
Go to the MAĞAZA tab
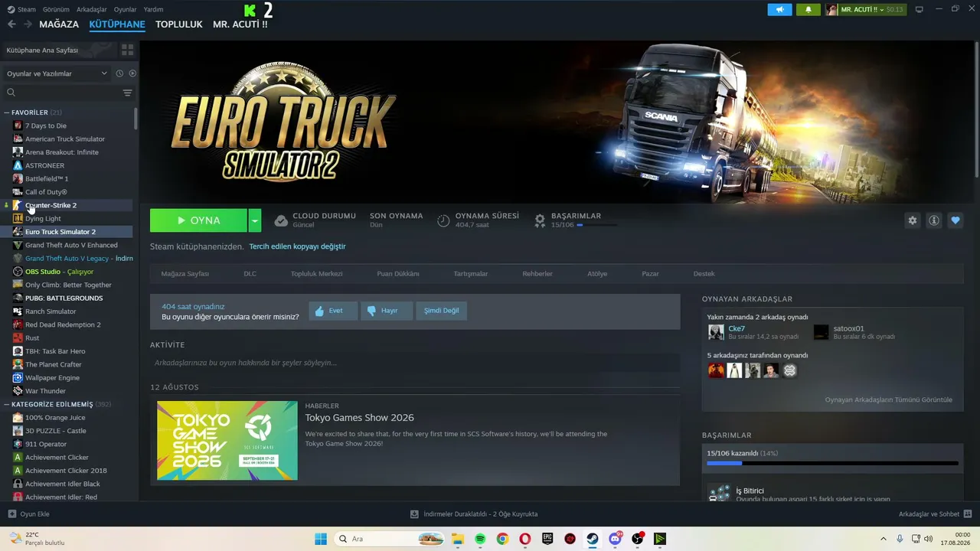59,24
